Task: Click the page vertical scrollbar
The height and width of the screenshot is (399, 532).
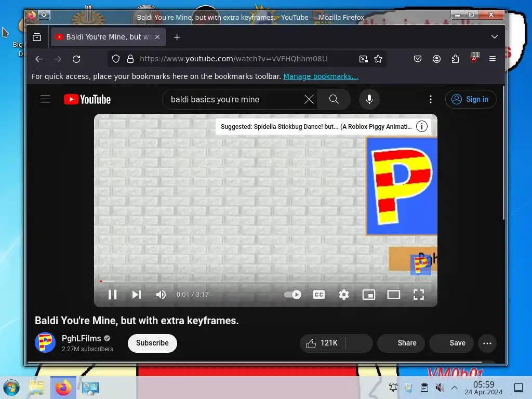Action: (503, 153)
